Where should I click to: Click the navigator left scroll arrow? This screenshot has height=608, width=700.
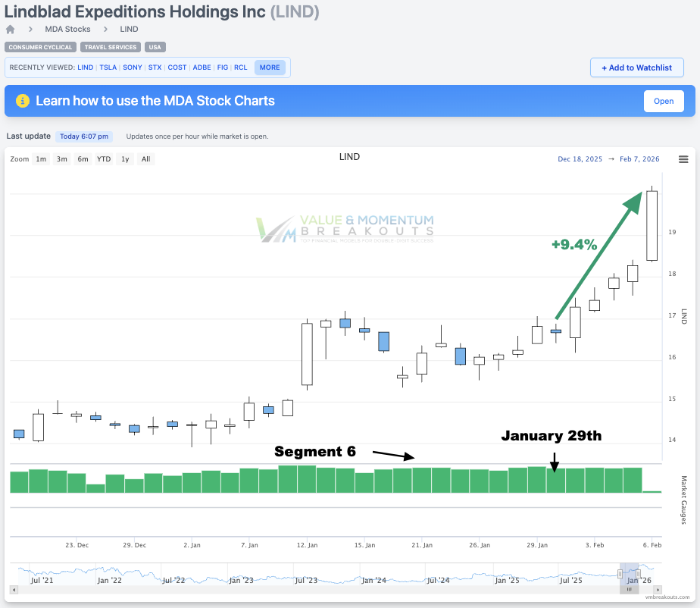click(x=13, y=589)
